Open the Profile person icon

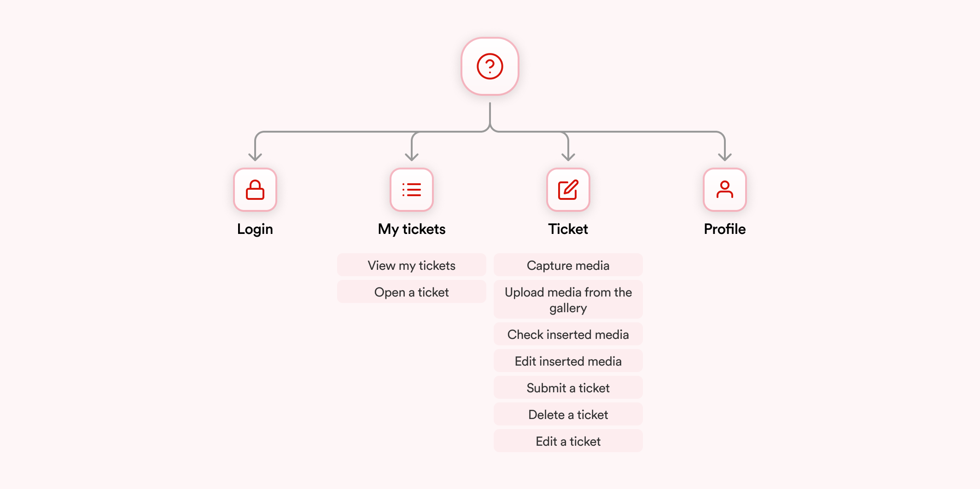tap(724, 190)
